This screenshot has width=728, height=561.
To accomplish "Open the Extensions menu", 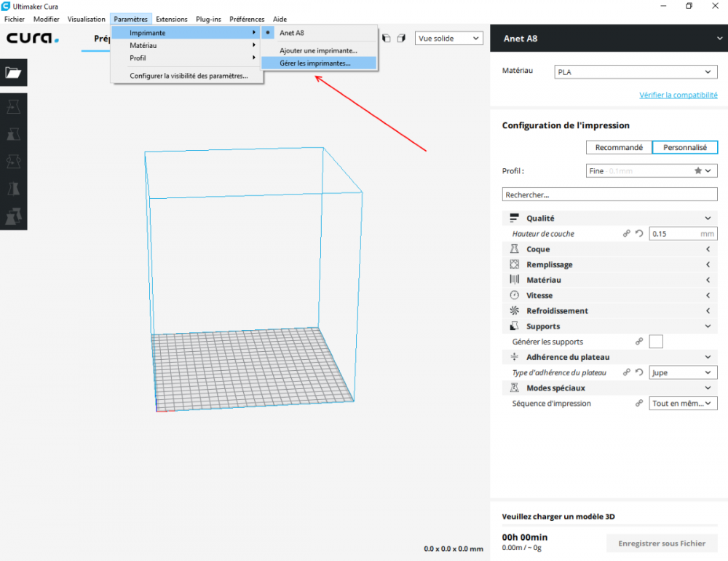I will (x=172, y=19).
